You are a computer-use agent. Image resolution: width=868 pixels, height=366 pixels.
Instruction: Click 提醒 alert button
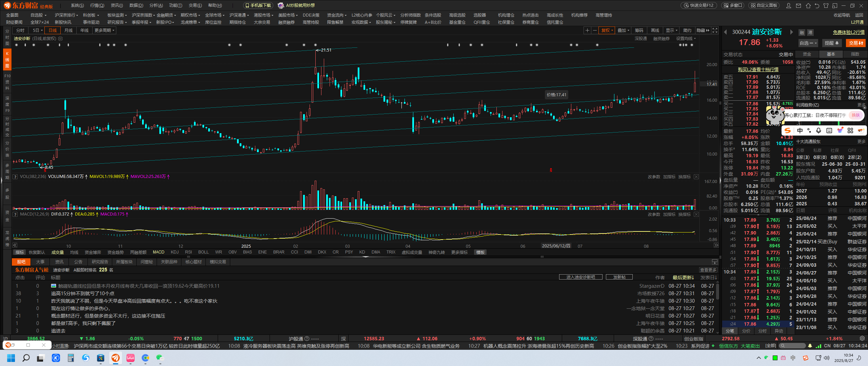pos(832,43)
